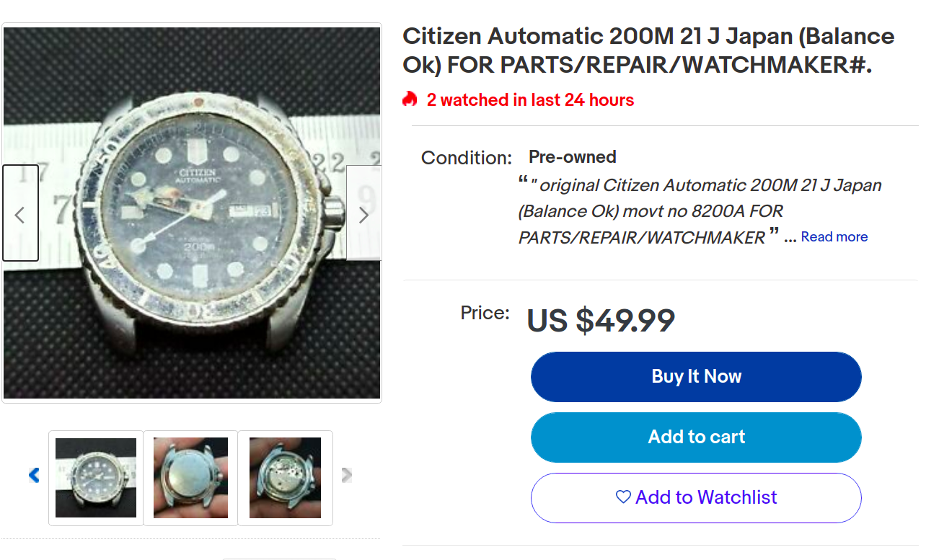939x560 pixels.
Task: Click the US $49.99 price
Action: pos(600,321)
